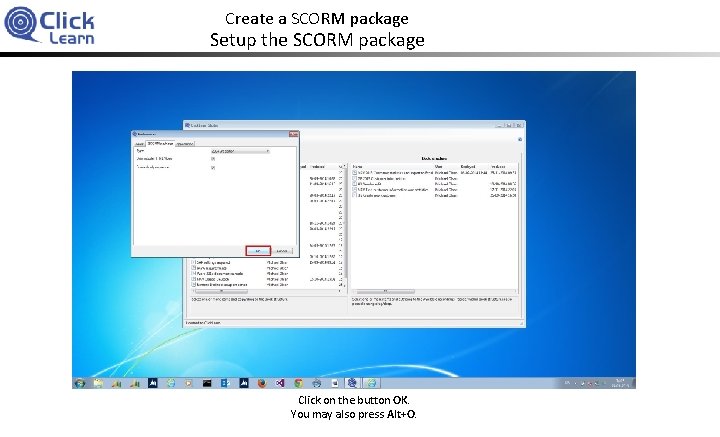Select the SCORM package tab in the dialog
This screenshot has width=720, height=437.
click(160, 144)
